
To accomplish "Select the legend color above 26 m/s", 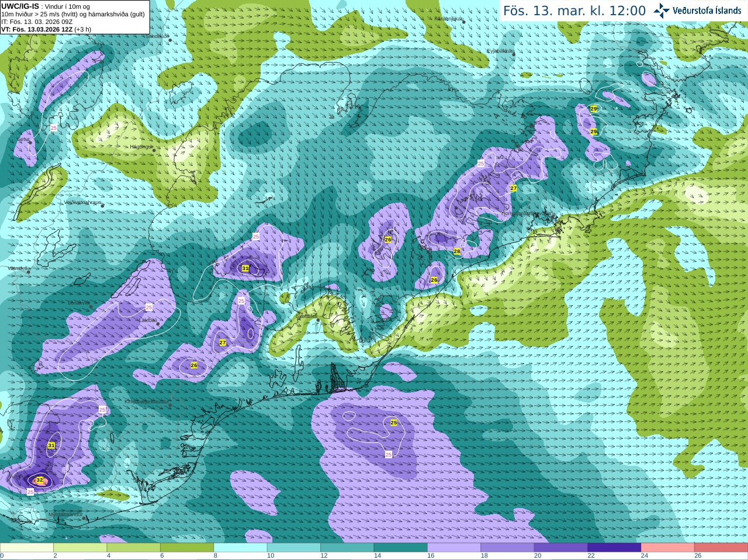I will coord(721,548).
